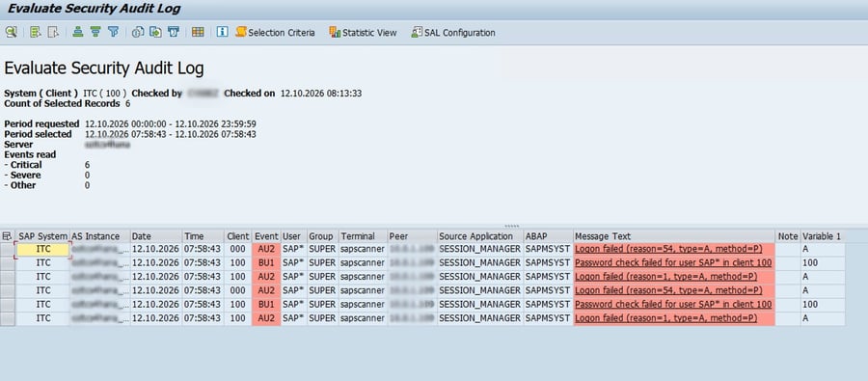
Task: Click Variable 1 value 100 in second row
Action: pyautogui.click(x=823, y=263)
